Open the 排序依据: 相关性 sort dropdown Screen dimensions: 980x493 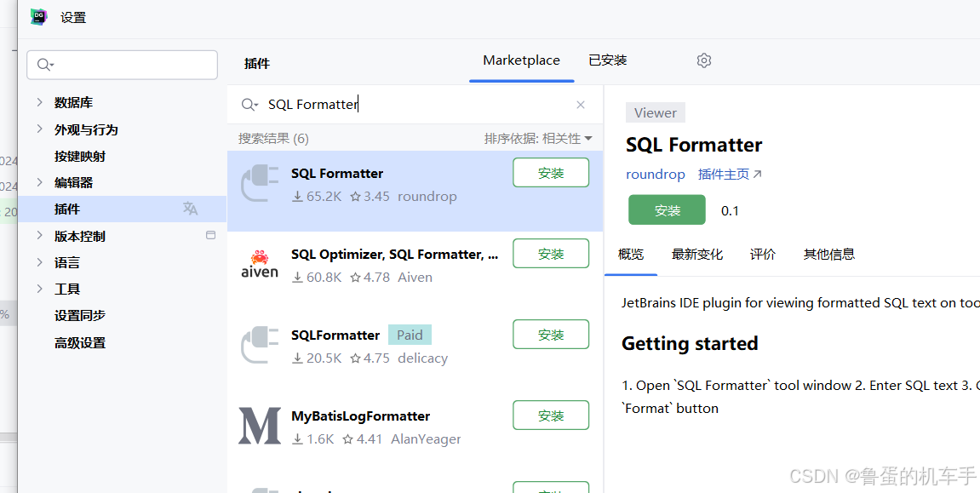click(x=538, y=139)
